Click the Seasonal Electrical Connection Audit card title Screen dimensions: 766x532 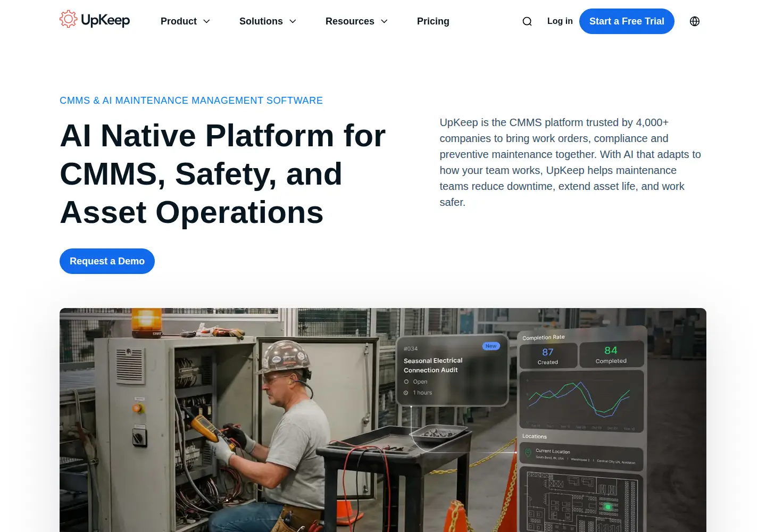433,365
